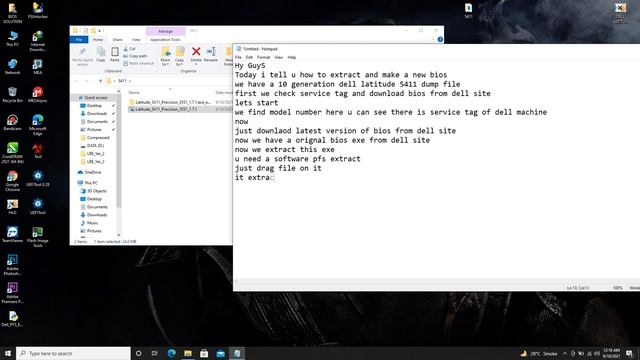Screen dimensions: 640x360
Task: Open Flash Image Tools desktop shortcut
Action: (38, 237)
